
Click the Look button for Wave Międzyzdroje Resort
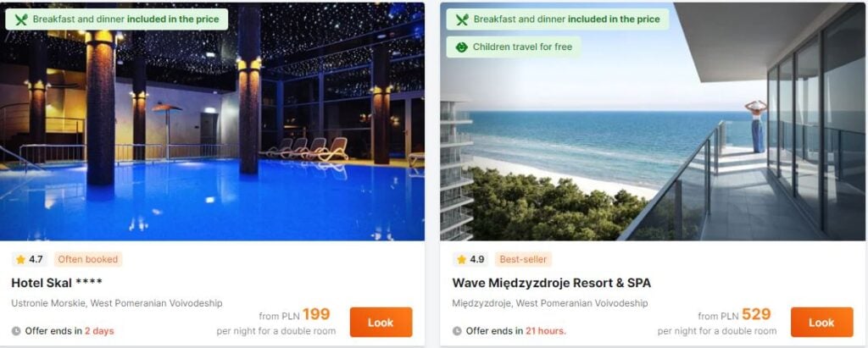tap(821, 322)
